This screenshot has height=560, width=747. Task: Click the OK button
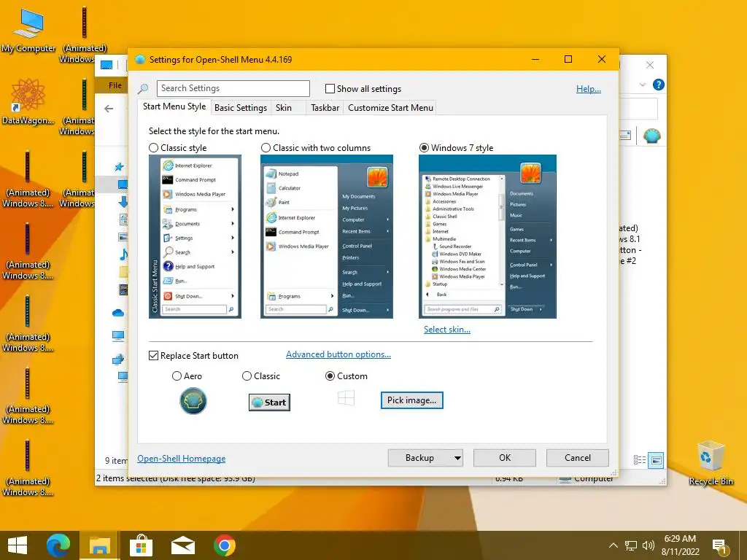click(505, 458)
